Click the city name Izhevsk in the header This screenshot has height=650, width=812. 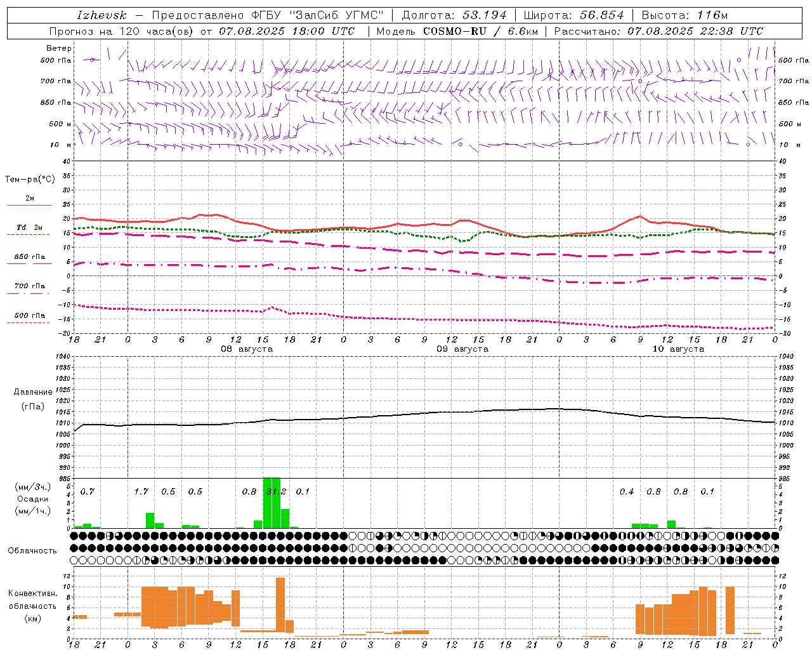pyautogui.click(x=101, y=15)
